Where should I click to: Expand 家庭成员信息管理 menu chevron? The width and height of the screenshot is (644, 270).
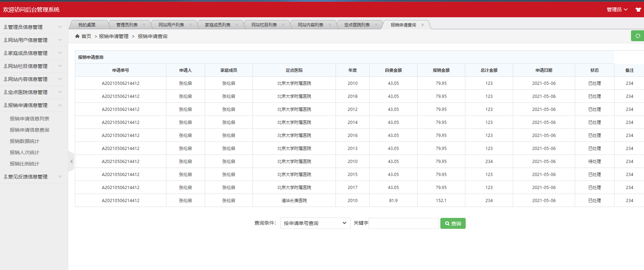pyautogui.click(x=60, y=53)
